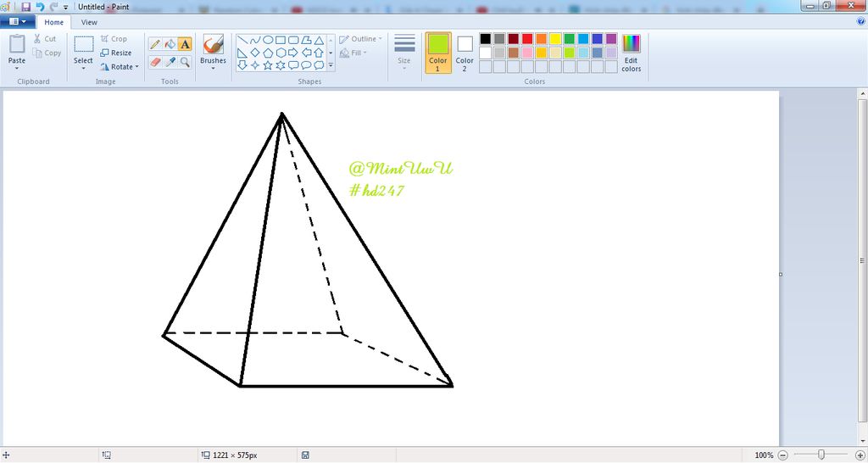Choose the Up arrow shape

tap(319, 53)
